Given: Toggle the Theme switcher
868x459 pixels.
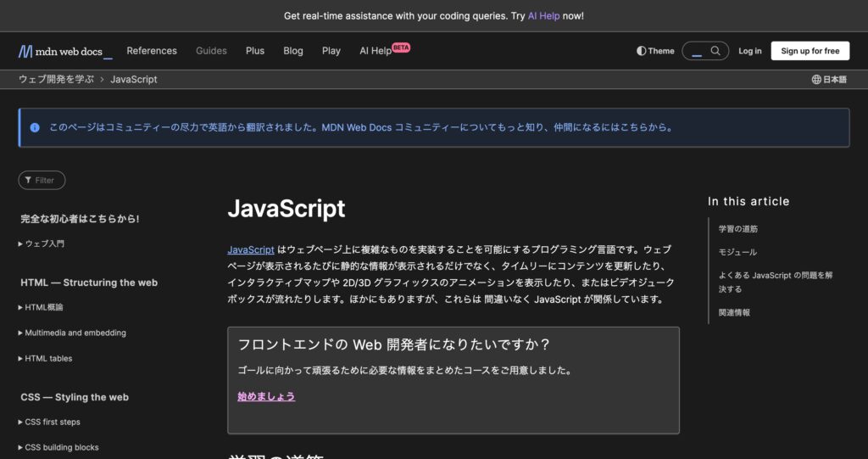Looking at the screenshot, I should click(x=655, y=51).
